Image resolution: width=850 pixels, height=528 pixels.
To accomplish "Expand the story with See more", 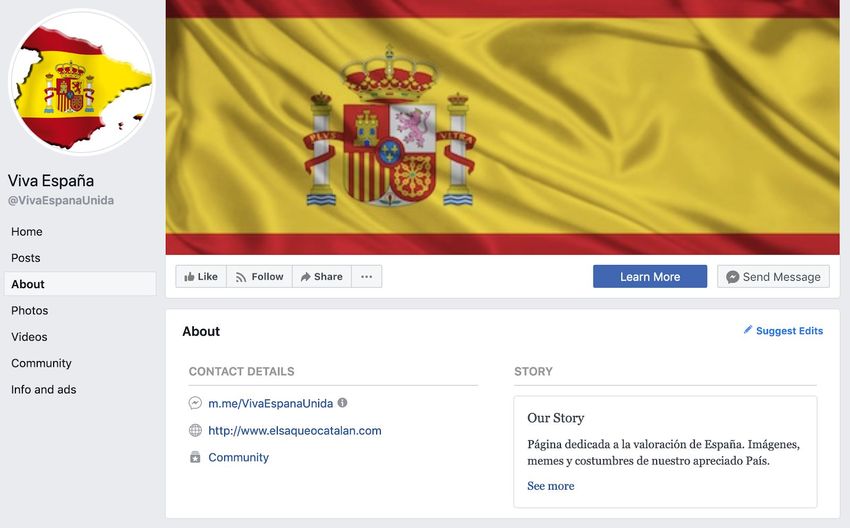I will click(550, 486).
